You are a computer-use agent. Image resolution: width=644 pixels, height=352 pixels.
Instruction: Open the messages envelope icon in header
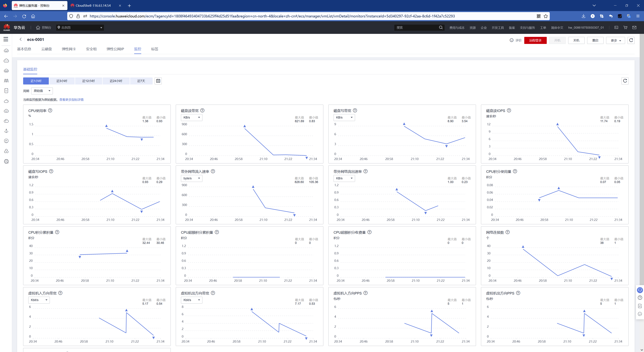point(634,27)
